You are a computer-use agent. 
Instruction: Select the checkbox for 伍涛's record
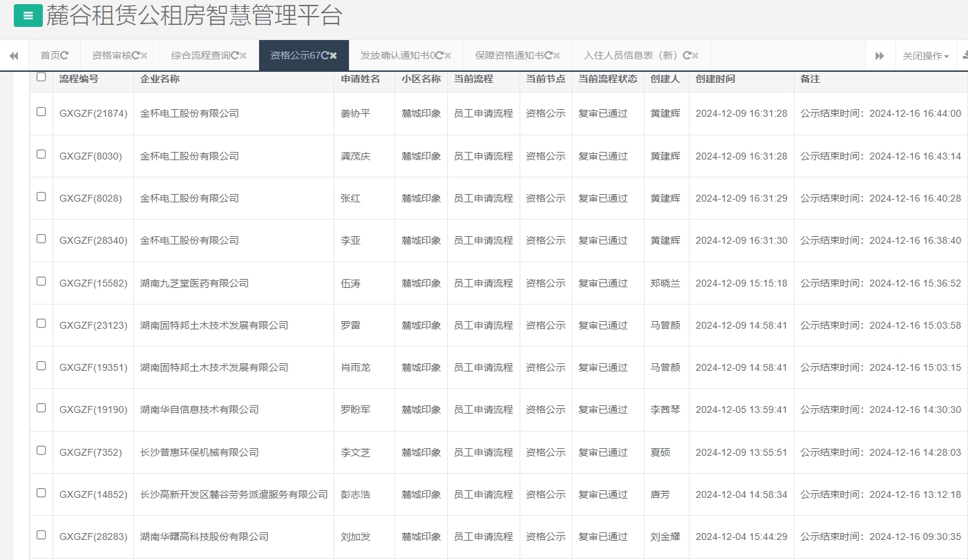point(41,282)
